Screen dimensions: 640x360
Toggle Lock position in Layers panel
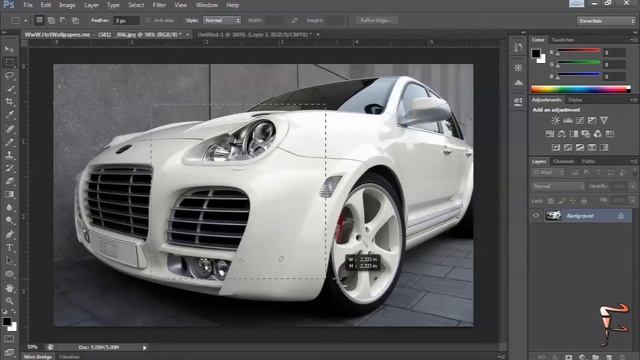pyautogui.click(x=573, y=200)
